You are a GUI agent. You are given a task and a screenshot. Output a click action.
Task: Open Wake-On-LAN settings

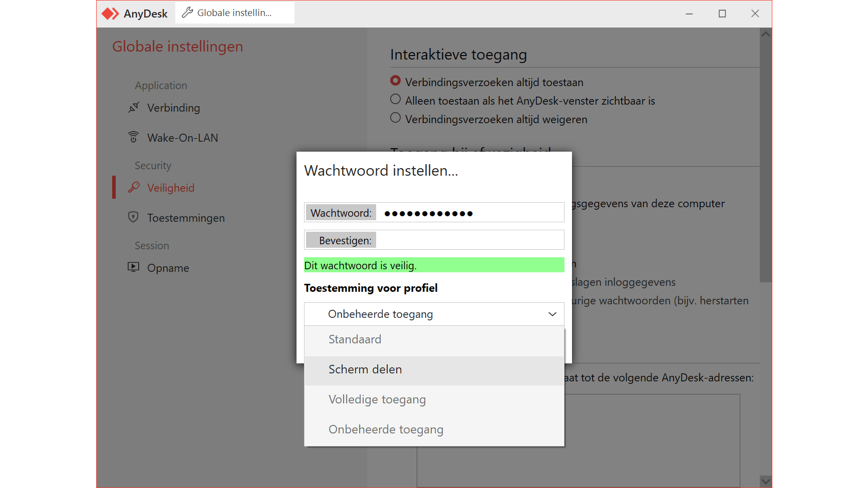(182, 138)
